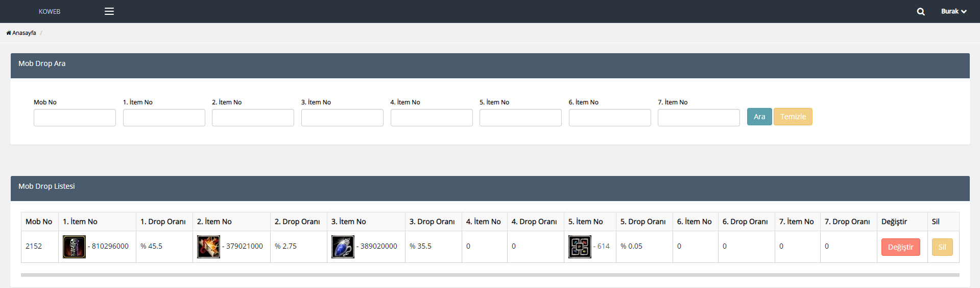Click the '- 810296000' item number text

click(x=108, y=246)
